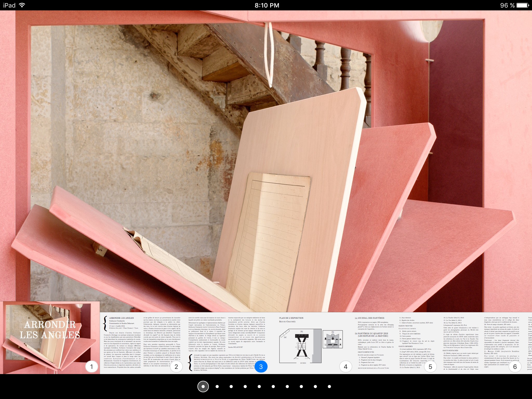Image resolution: width=532 pixels, height=399 pixels.
Task: Tap the page 6 number badge
Action: pos(515,367)
